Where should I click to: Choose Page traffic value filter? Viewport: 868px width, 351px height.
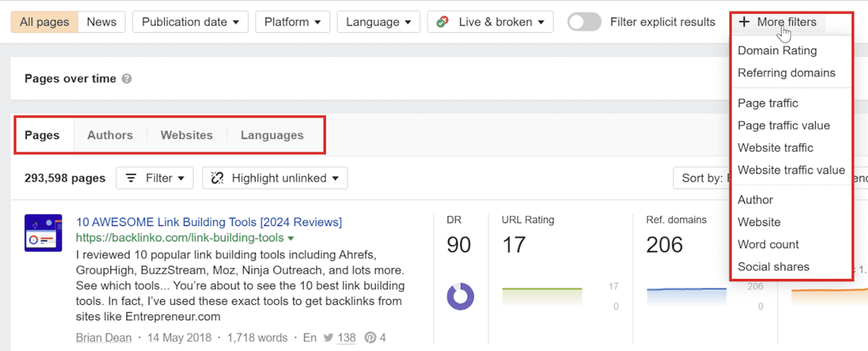click(x=784, y=126)
